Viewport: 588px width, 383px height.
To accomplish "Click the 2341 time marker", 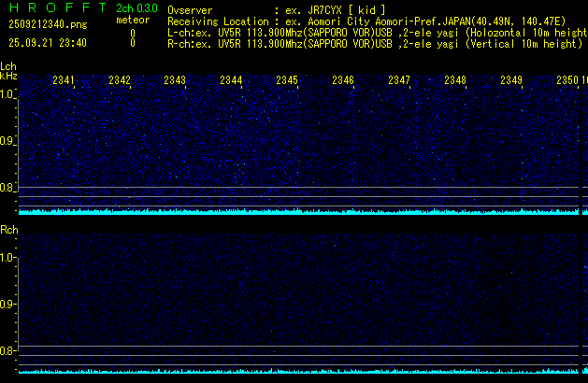I will point(64,81).
